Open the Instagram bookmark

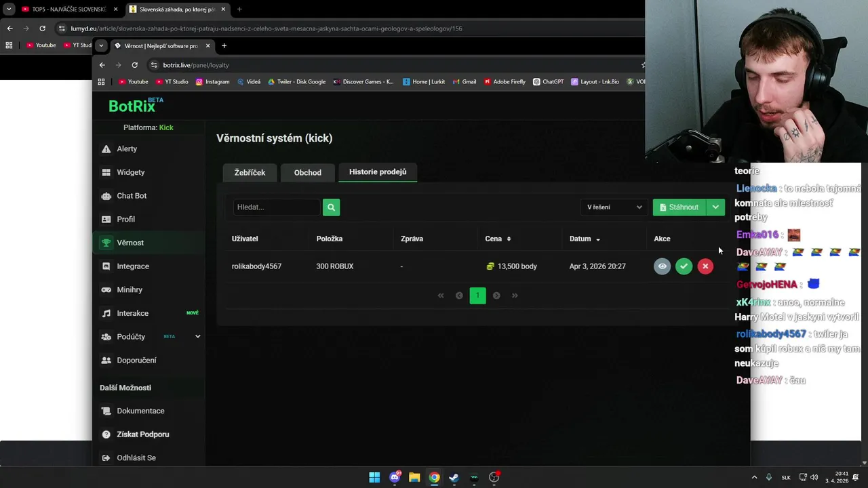213,81
